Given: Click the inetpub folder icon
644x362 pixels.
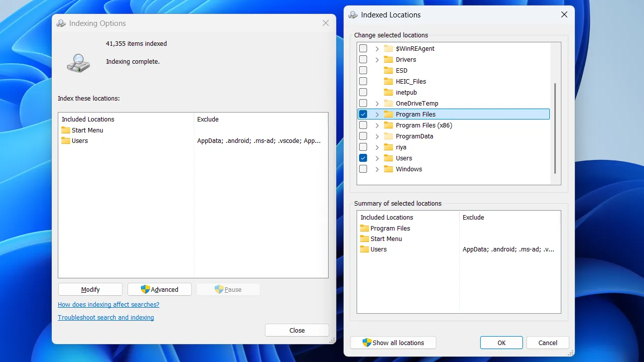Looking at the screenshot, I should click(389, 92).
